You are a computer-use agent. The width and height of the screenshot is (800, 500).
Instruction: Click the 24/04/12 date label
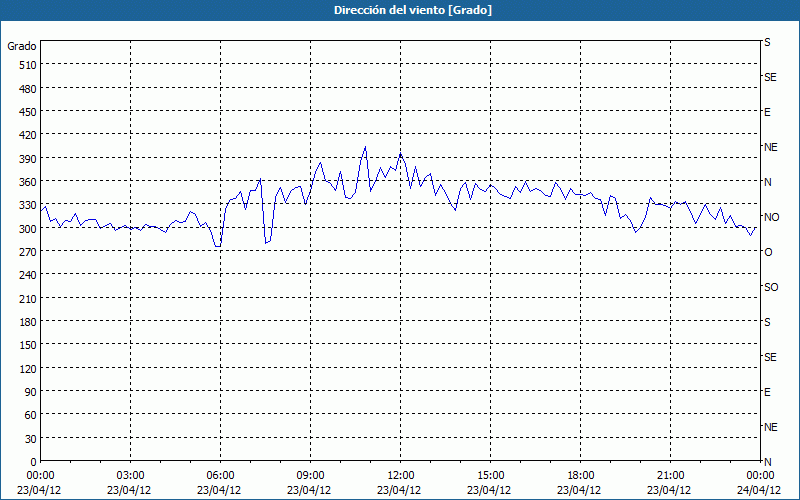click(759, 490)
